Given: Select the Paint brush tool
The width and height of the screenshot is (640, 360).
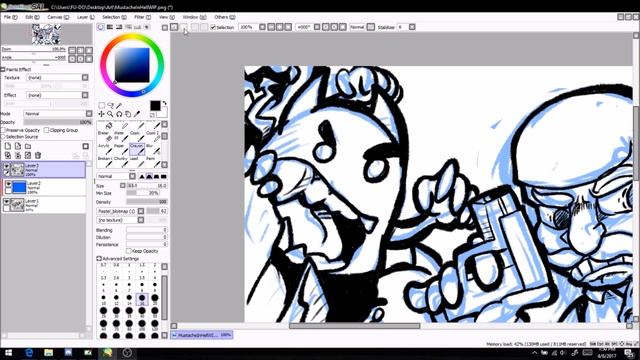Looking at the screenshot, I should click(x=152, y=162).
